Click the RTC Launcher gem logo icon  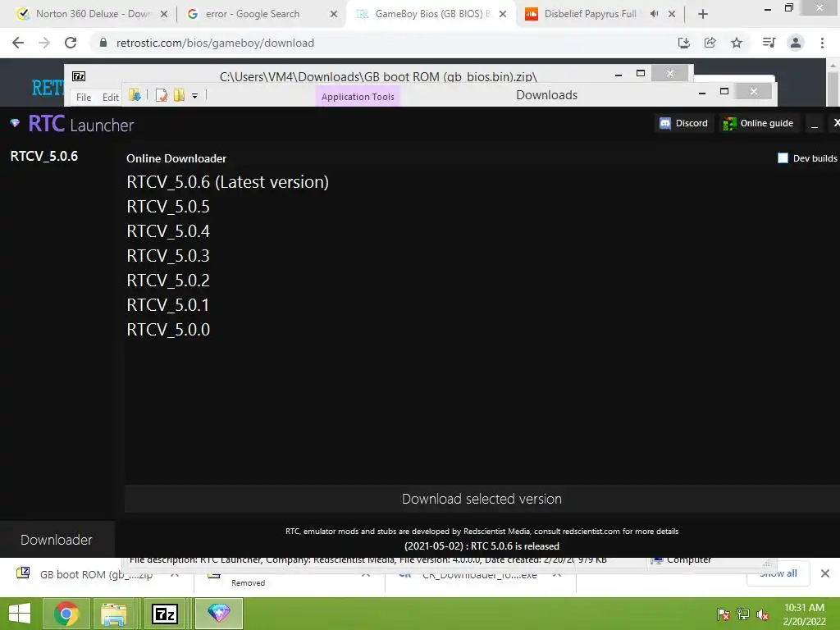click(15, 123)
